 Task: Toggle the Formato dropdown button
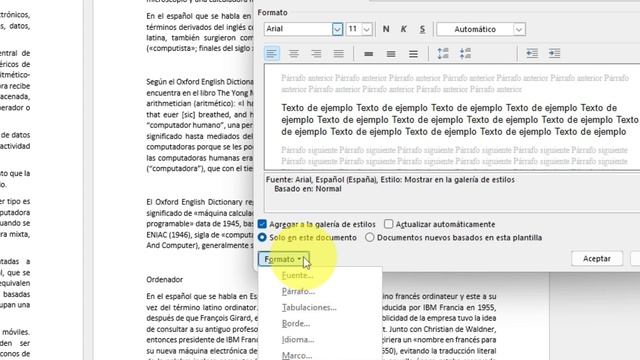coord(283,259)
